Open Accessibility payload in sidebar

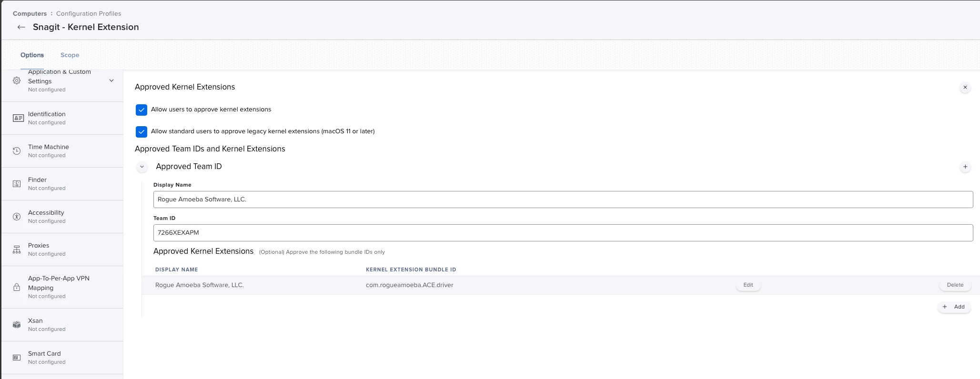62,217
